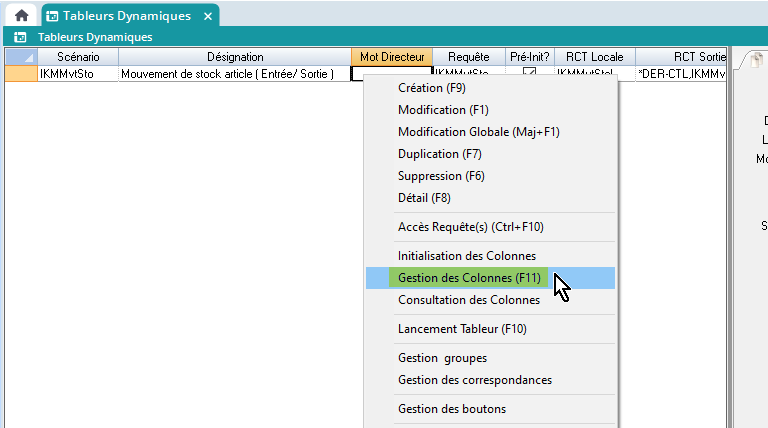This screenshot has height=428, width=768.
Task: Open Détail (F8) from the menu
Action: pyautogui.click(x=425, y=198)
